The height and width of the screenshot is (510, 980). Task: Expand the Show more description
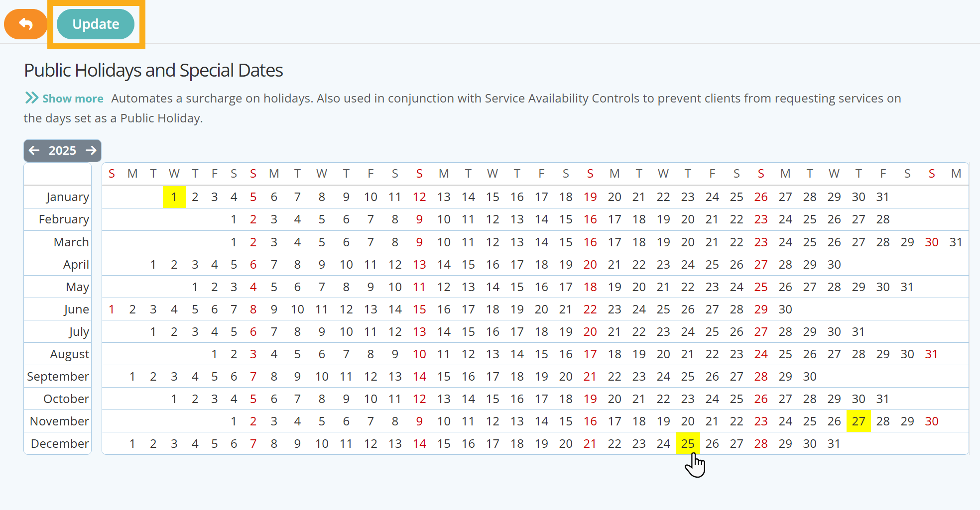point(73,98)
